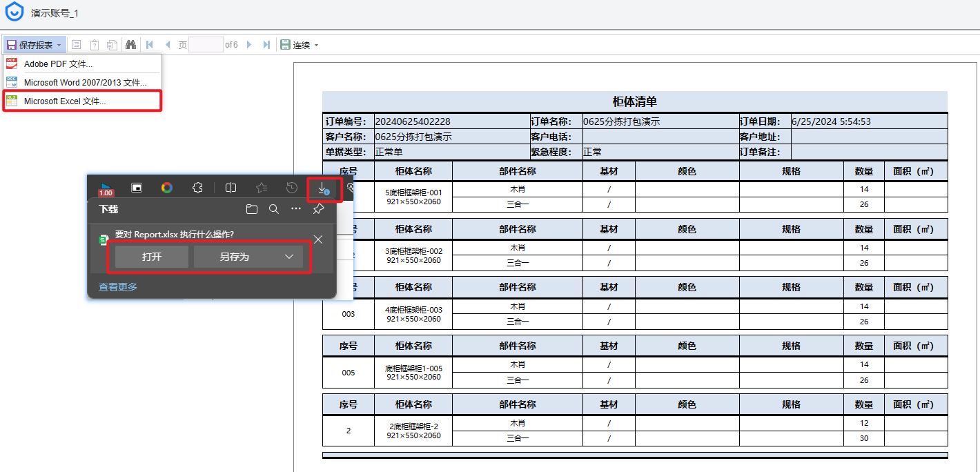Viewport: 980px width, 472px height.
Task: Click the browser downloads arrow icon
Action: [x=322, y=188]
